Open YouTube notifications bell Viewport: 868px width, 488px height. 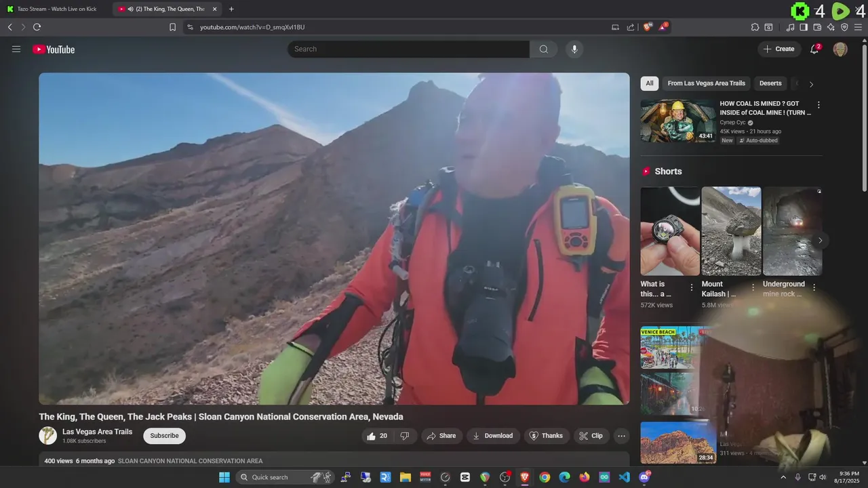pyautogui.click(x=814, y=49)
